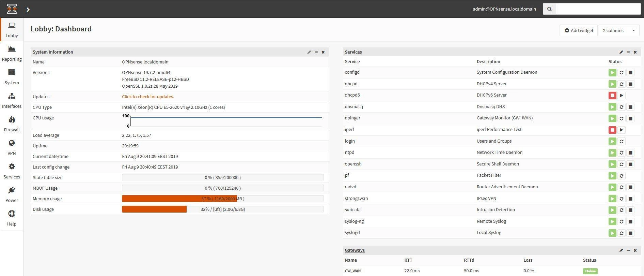
Task: Collapse the Services widget
Action: pyautogui.click(x=628, y=52)
